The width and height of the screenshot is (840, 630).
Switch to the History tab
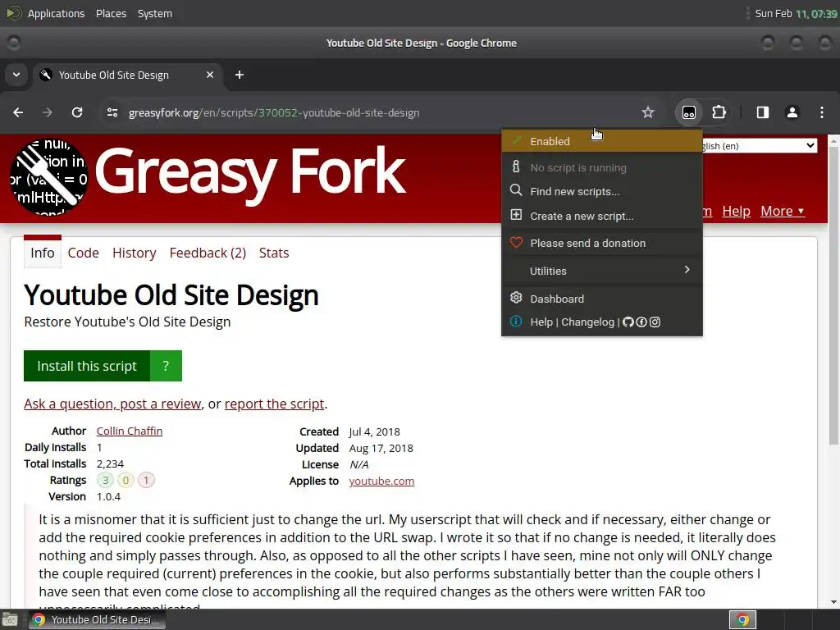[134, 253]
